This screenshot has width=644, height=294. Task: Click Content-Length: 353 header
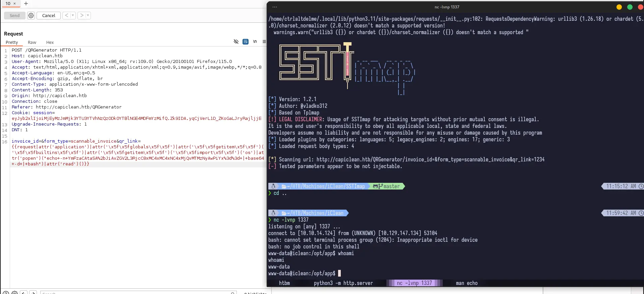click(x=37, y=90)
